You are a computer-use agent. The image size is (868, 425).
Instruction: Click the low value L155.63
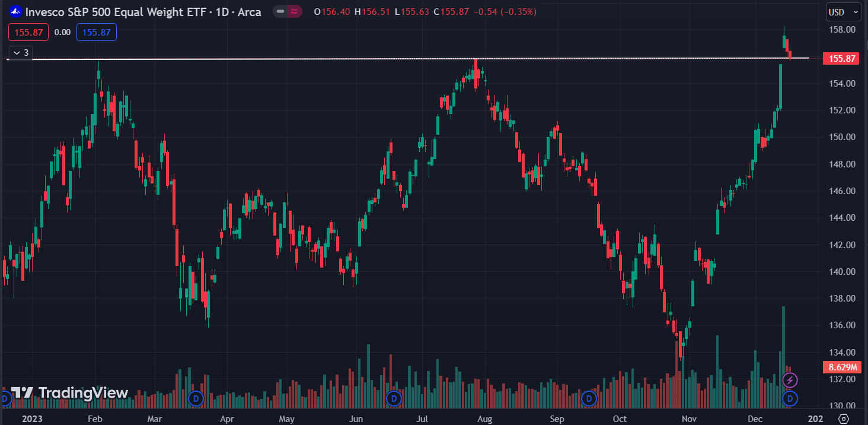point(411,12)
